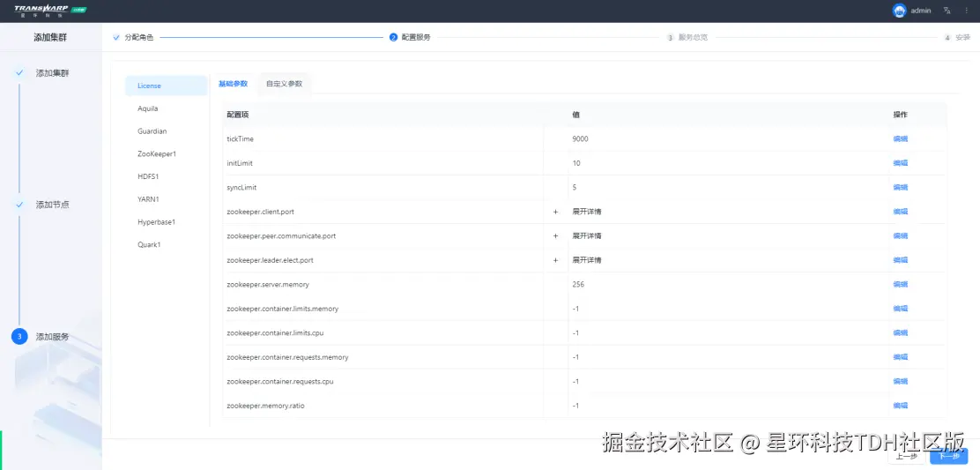Click 展开详情 text in zookeeper.client.port row

pos(587,212)
